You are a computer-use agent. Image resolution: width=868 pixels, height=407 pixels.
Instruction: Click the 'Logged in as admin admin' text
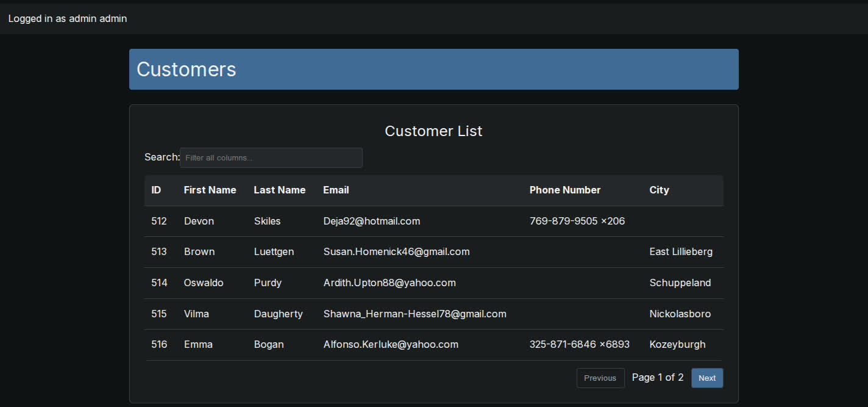68,18
